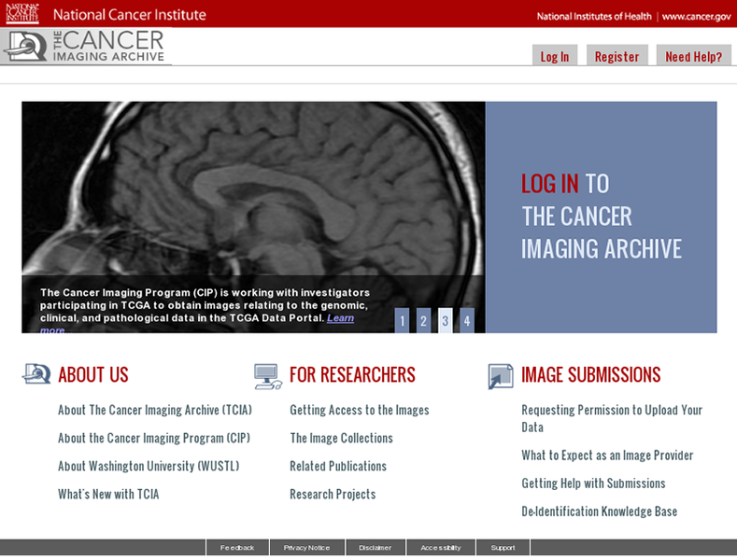The width and height of the screenshot is (737, 560).
Task: Show slide 2 in the banner carousel
Action: tap(423, 320)
